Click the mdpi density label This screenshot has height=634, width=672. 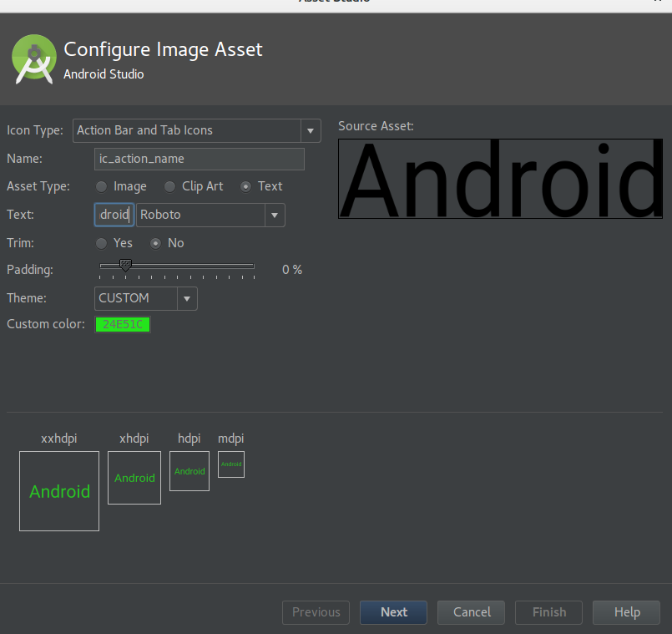(x=231, y=439)
